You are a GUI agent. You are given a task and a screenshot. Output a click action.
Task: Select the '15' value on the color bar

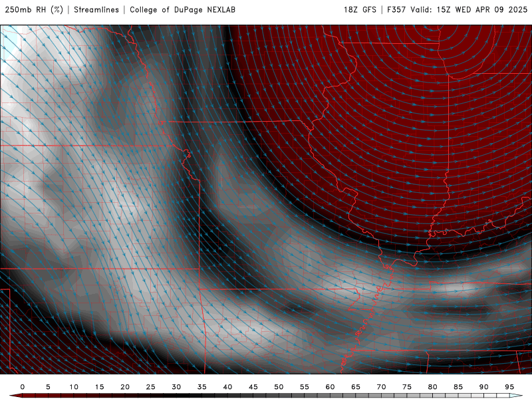99,387
